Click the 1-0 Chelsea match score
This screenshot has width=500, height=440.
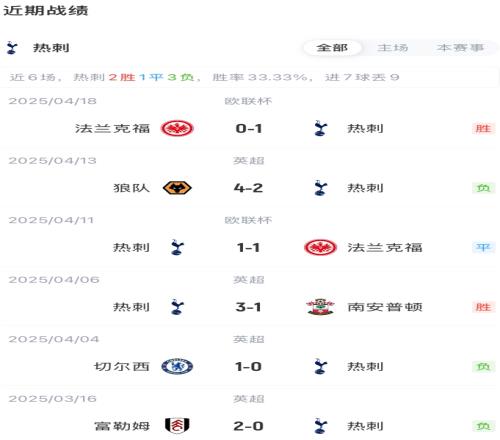click(249, 367)
